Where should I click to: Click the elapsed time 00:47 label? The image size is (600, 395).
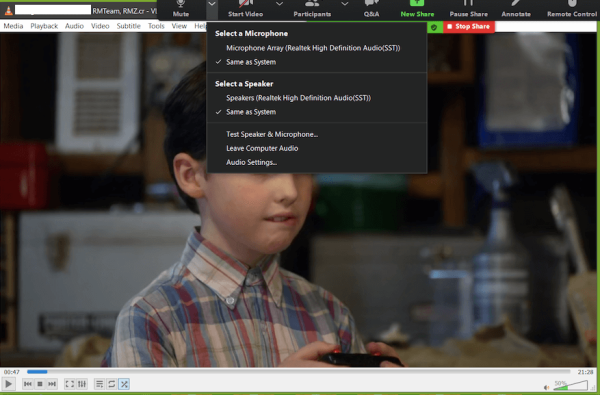[11, 372]
